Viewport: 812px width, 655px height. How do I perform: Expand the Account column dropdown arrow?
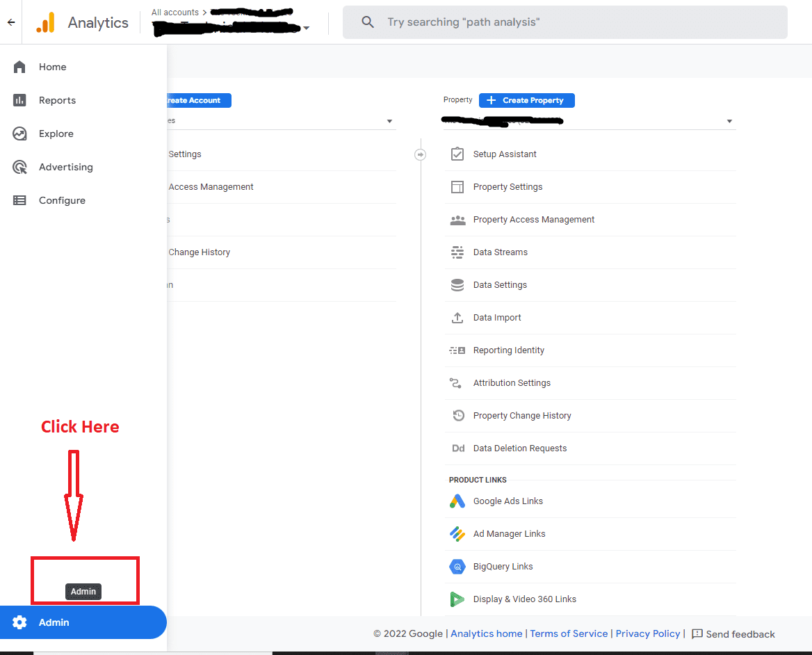[x=389, y=121]
